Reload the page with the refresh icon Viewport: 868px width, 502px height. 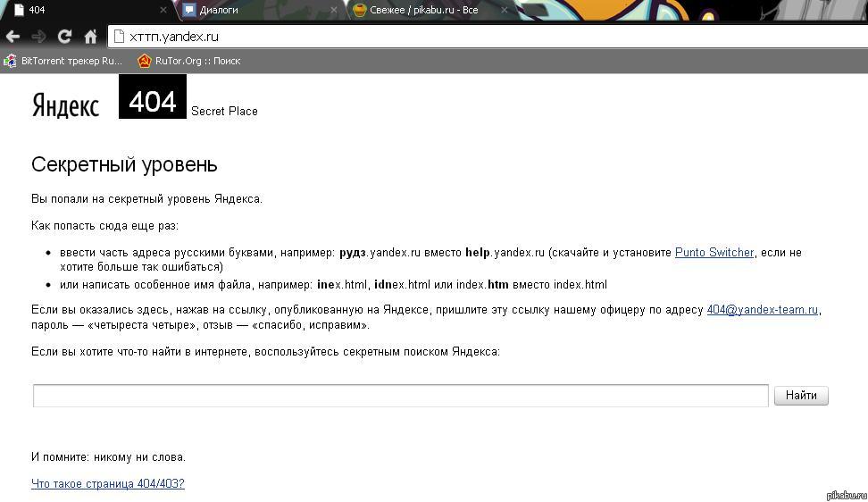pos(64,37)
